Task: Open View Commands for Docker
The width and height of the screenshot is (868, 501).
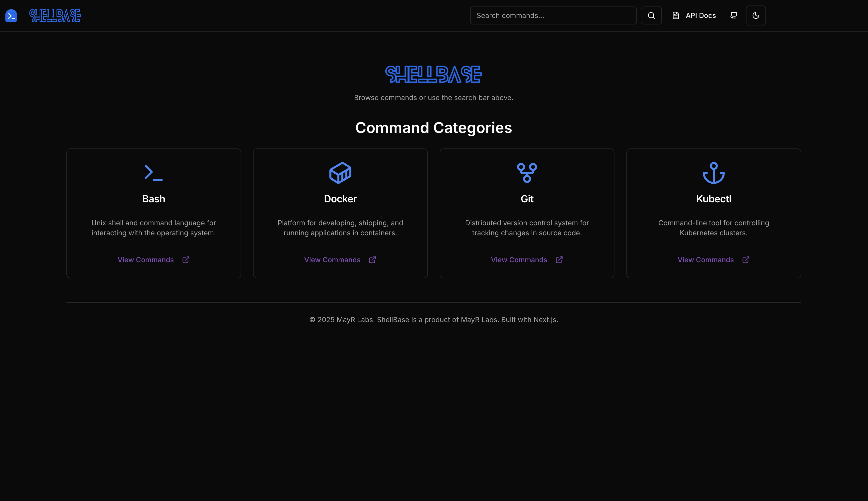Action: [x=332, y=260]
